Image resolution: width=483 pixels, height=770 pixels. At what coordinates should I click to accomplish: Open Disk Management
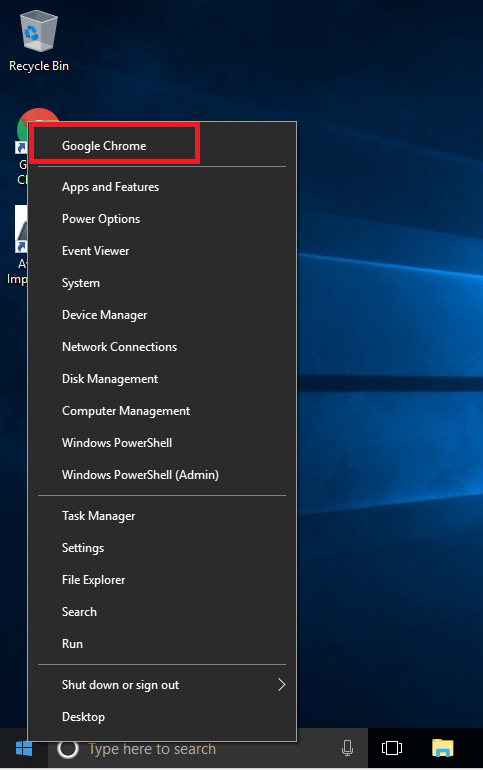[162, 379]
